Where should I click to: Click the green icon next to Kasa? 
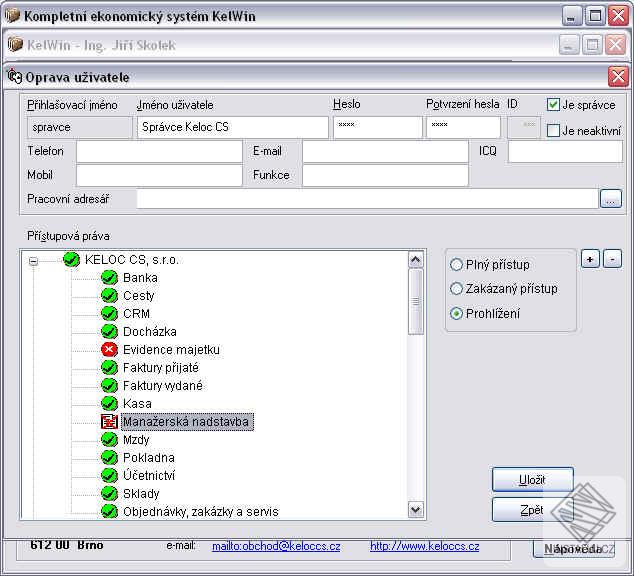pyautogui.click(x=109, y=403)
